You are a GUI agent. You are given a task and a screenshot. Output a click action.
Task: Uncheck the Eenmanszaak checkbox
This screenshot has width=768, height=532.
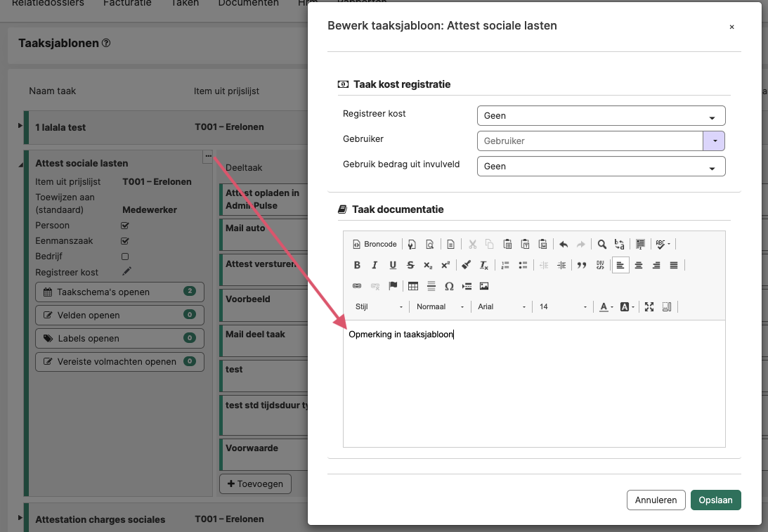point(125,241)
